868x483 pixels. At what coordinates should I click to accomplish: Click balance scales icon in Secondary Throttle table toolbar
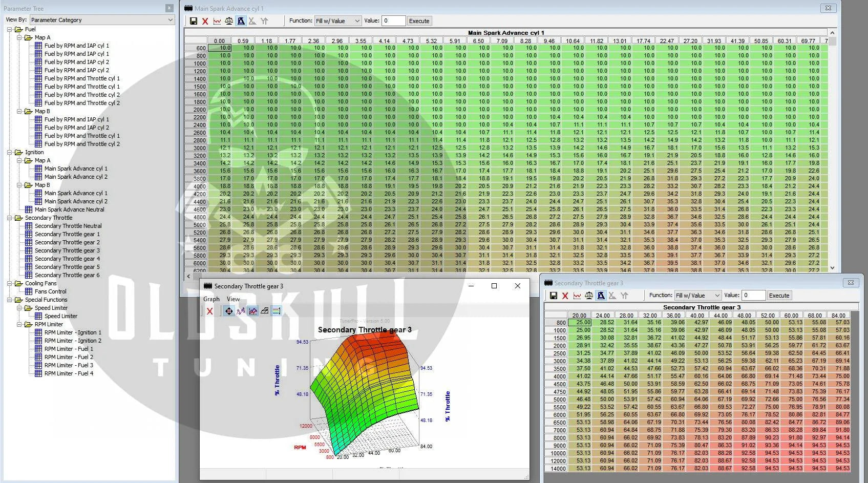(589, 296)
